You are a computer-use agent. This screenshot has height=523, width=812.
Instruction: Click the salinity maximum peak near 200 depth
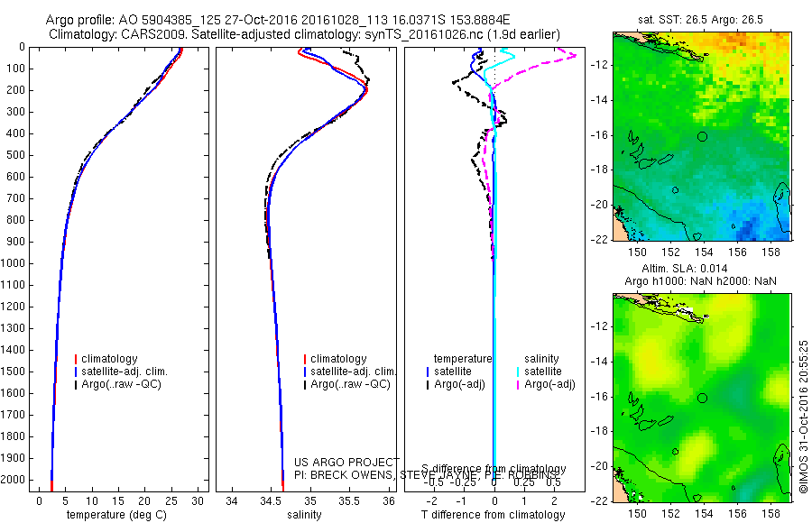tap(365, 90)
